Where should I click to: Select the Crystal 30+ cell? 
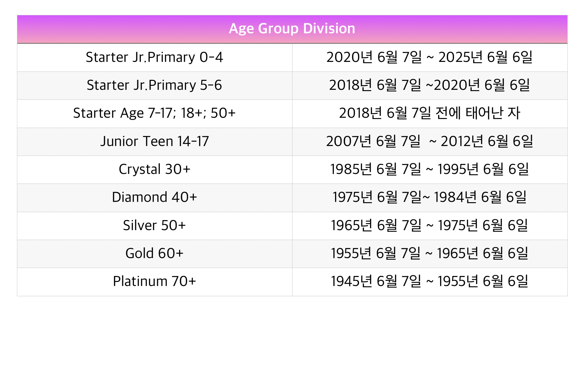pos(154,170)
